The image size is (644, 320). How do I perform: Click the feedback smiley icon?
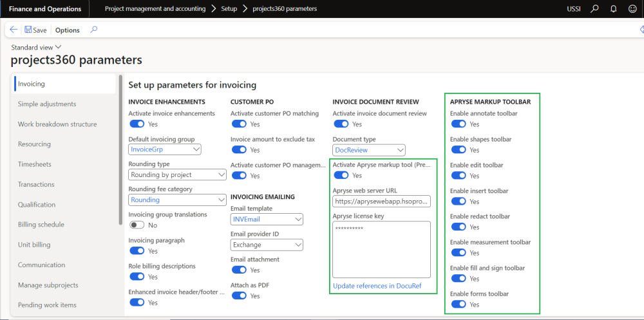632,9
